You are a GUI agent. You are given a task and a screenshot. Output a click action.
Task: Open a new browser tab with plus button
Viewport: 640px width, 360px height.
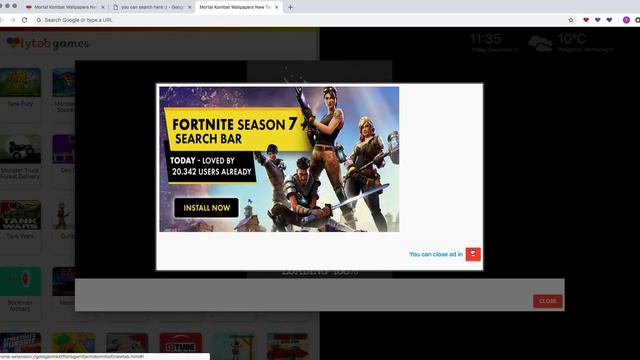tap(290, 7)
